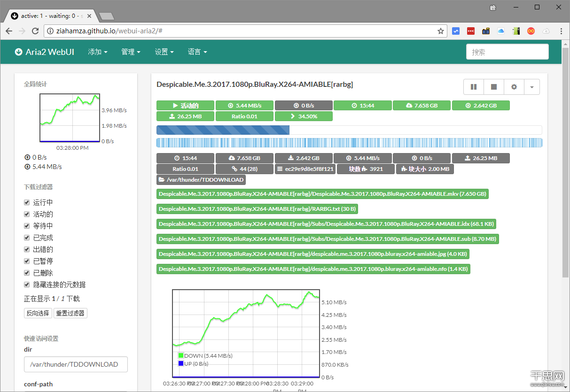Image resolution: width=570 pixels, height=392 pixels.
Task: Click the green 活动的 status badge
Action: click(x=185, y=105)
